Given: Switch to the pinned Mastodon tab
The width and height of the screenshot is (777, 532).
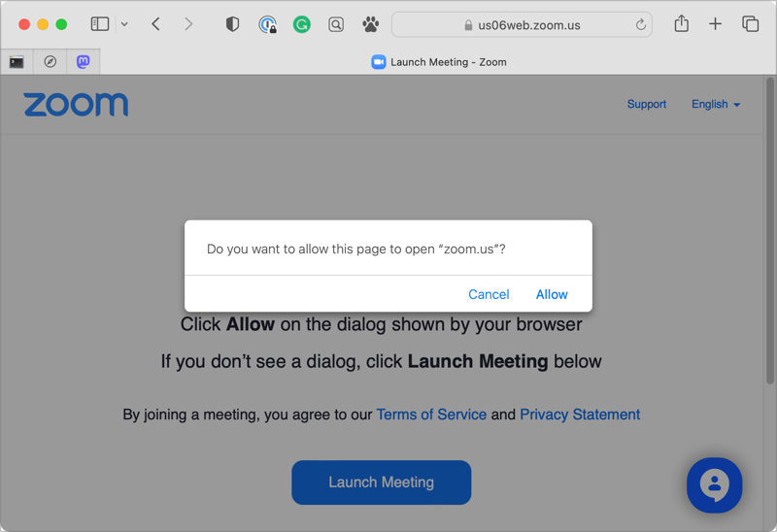Looking at the screenshot, I should click(84, 62).
